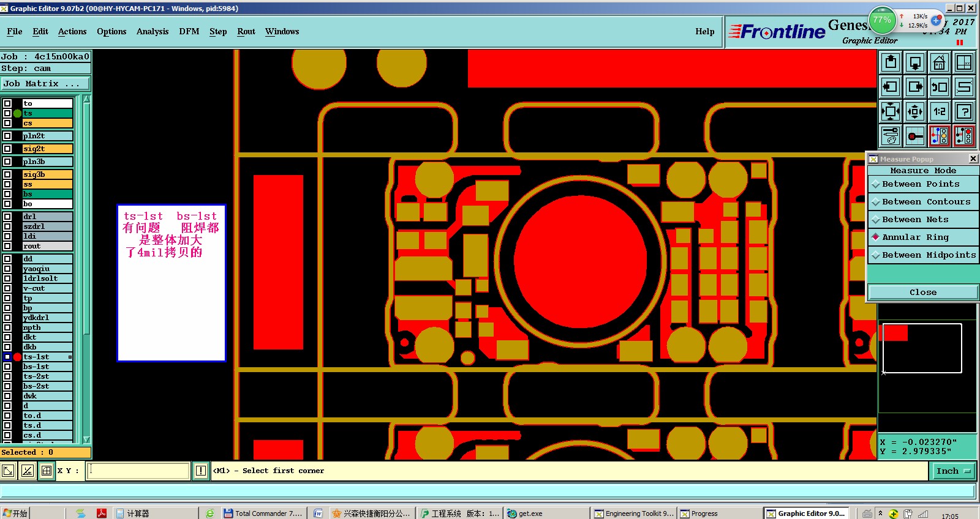
Task: Click the angle coordinate mode icon
Action: pos(27,471)
